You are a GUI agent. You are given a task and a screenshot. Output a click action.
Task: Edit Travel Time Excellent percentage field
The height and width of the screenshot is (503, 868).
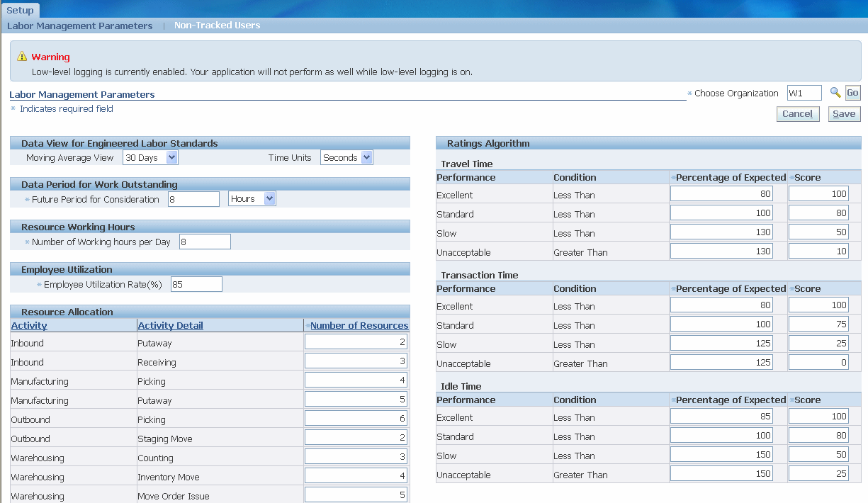click(721, 194)
